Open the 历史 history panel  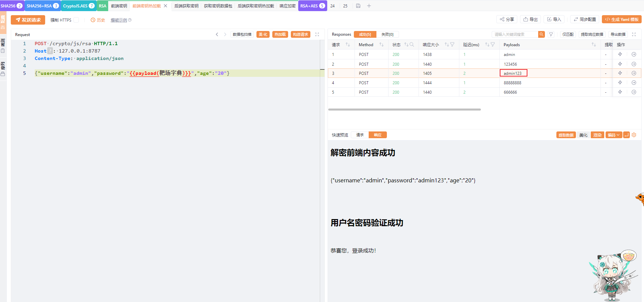point(98,20)
